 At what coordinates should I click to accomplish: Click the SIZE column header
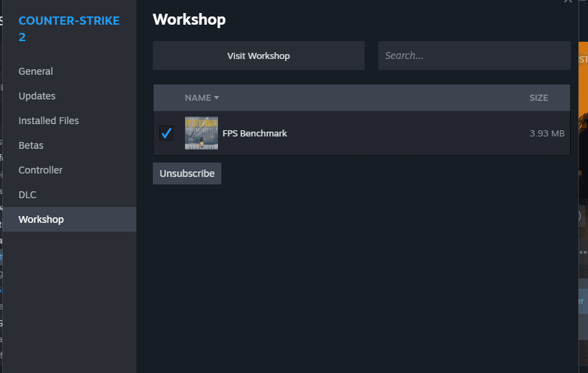tap(539, 98)
